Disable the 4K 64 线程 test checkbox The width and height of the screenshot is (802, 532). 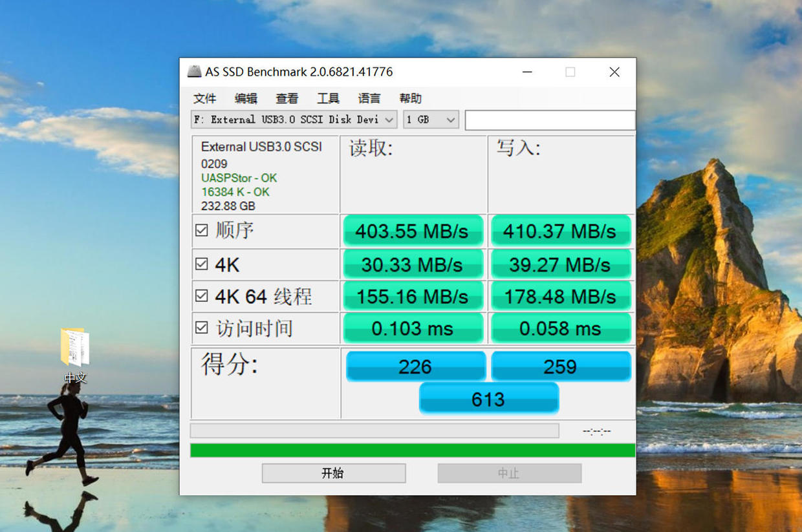pyautogui.click(x=201, y=295)
